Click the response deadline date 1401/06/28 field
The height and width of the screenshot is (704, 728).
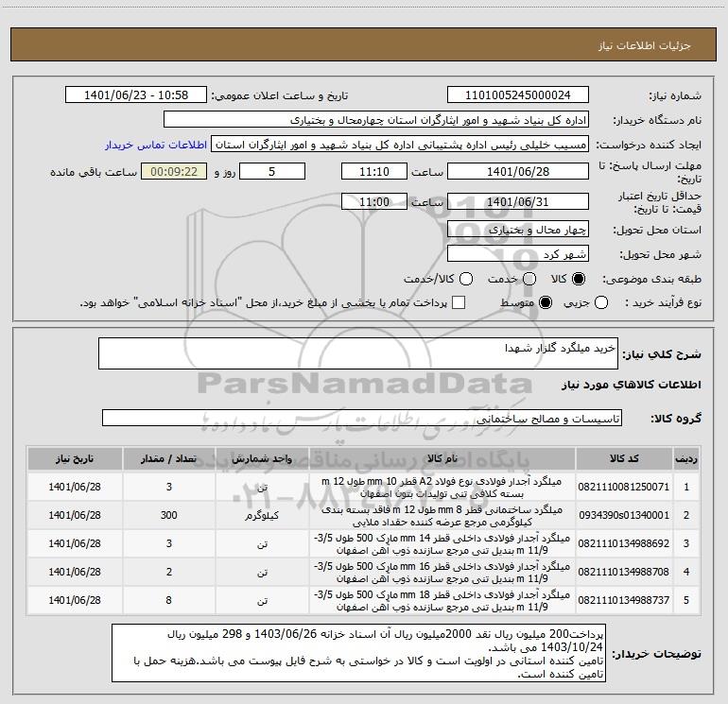point(518,171)
